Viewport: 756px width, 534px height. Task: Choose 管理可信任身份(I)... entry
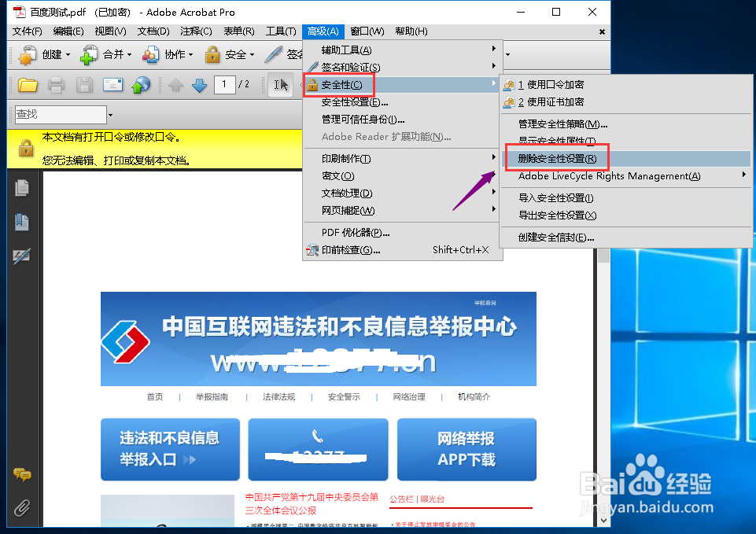401,120
